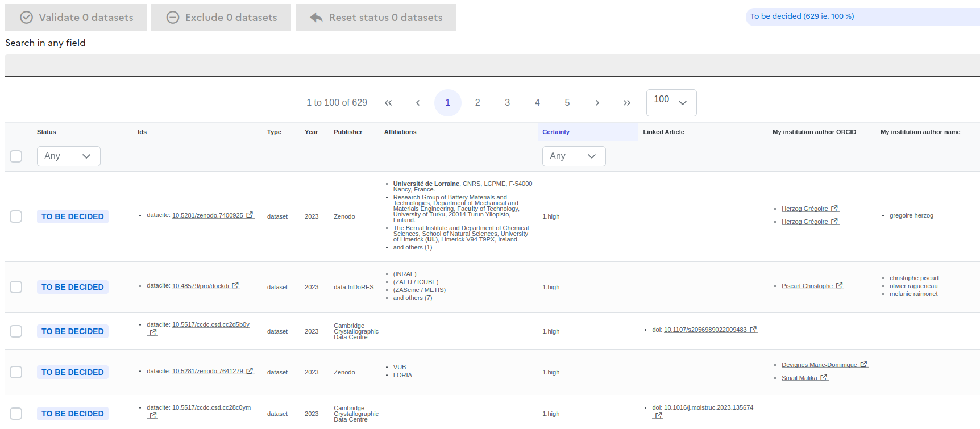The width and height of the screenshot is (980, 429).
Task: Select checkbox for the Zenodo 7400925 dataset
Action: (x=16, y=216)
